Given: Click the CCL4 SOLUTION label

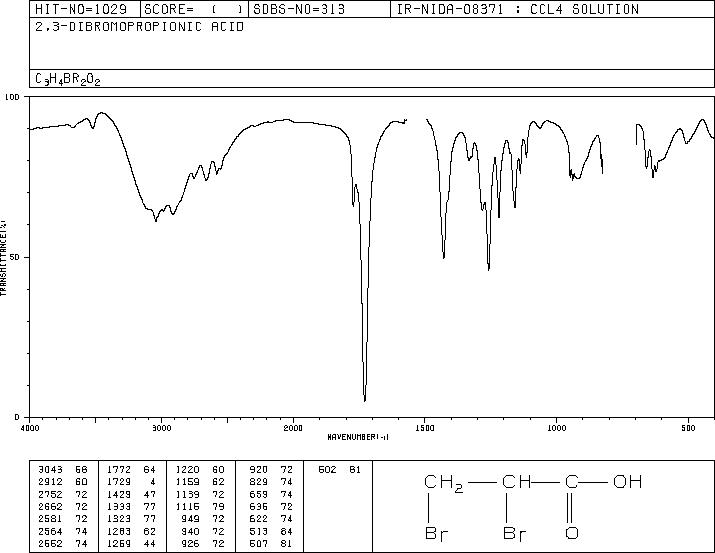Looking at the screenshot, I should point(584,9).
